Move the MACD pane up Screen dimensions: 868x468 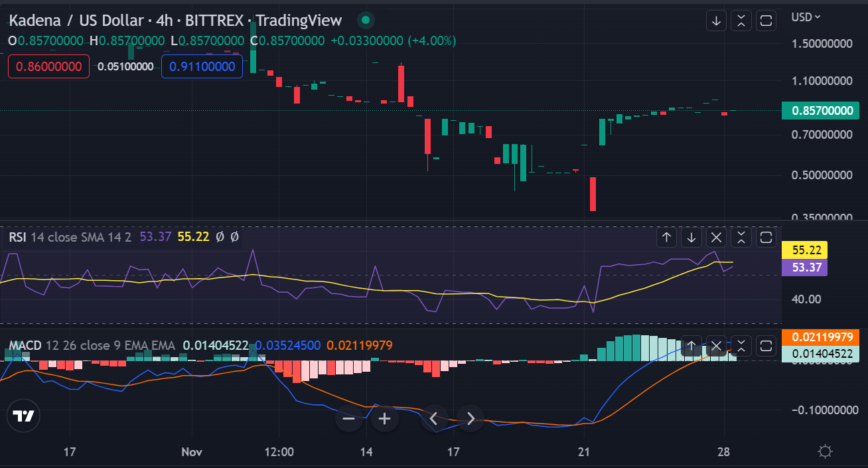(691, 346)
